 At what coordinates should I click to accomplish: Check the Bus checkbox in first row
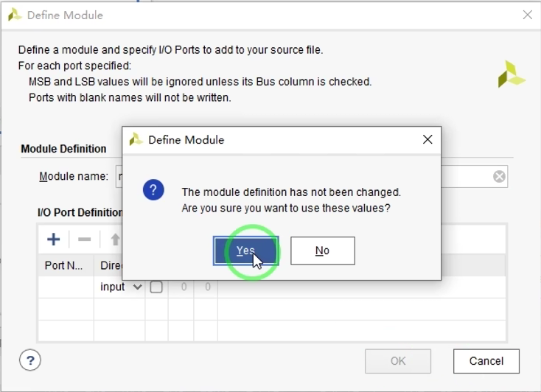pos(156,287)
